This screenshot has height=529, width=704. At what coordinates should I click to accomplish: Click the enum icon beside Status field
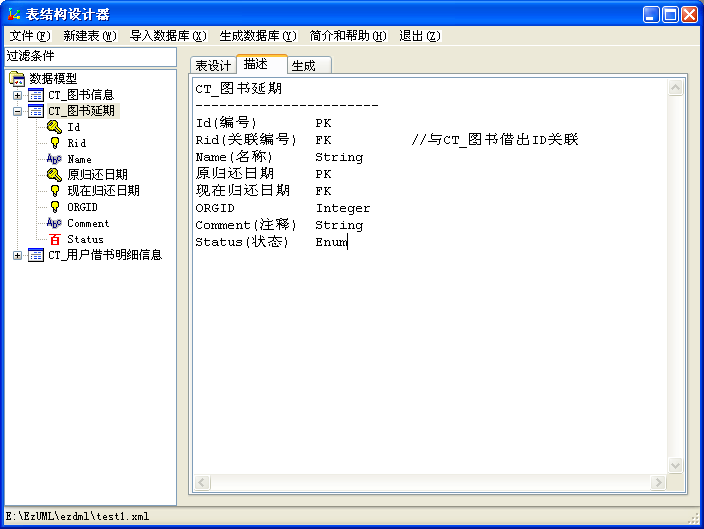pos(54,239)
